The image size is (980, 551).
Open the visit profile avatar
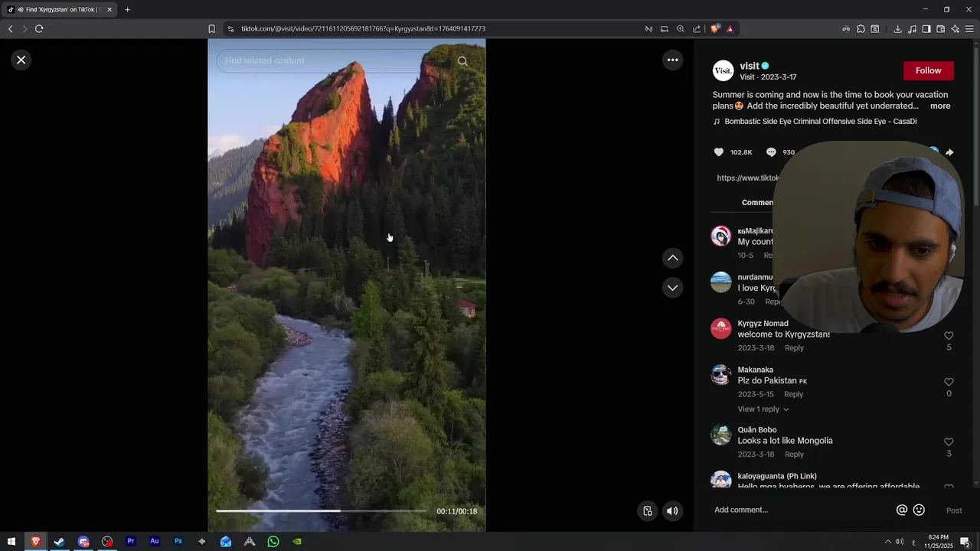click(723, 71)
